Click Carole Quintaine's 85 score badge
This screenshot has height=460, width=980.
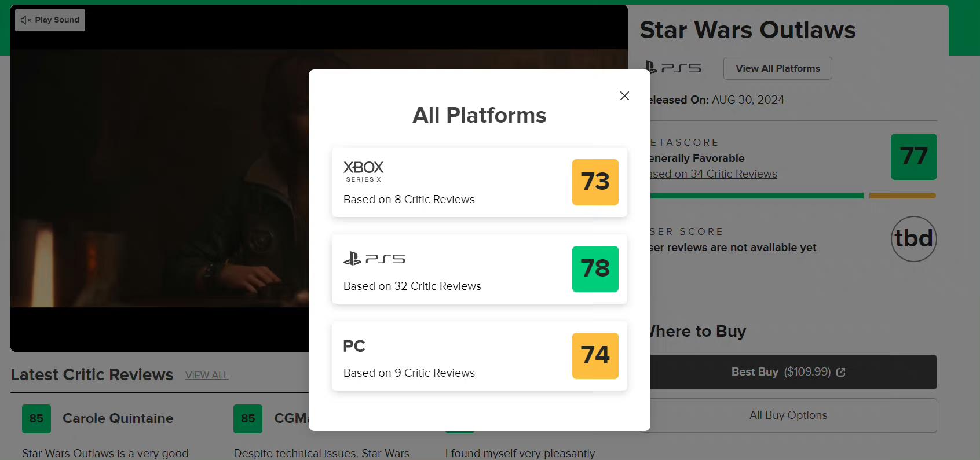click(36, 419)
